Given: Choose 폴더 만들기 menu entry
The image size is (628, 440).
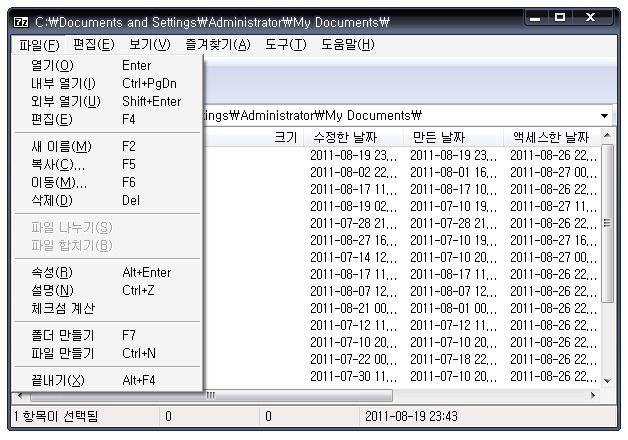Looking at the screenshot, I should pyautogui.click(x=107, y=335).
